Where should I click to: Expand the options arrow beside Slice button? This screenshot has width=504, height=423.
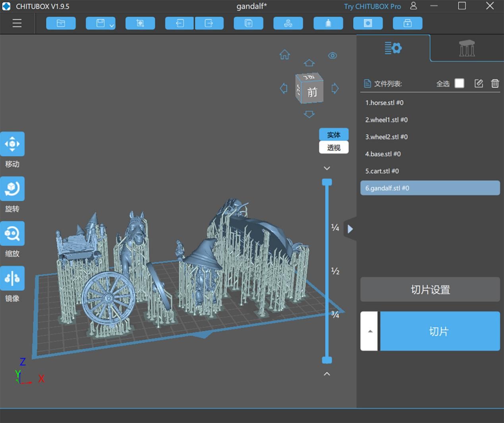point(370,331)
